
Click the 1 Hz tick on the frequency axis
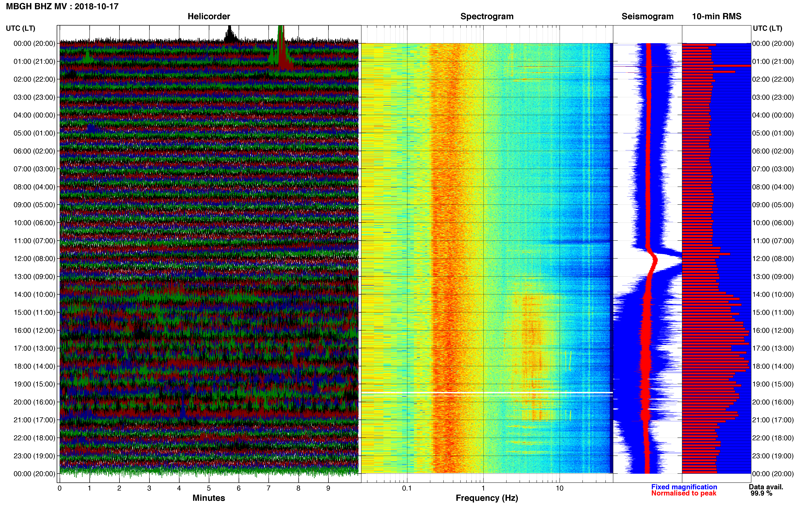coord(483,488)
